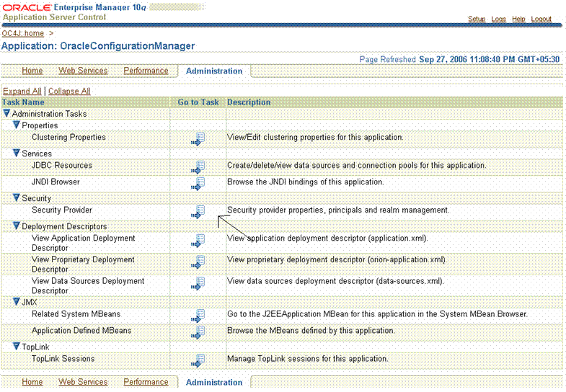Open View Data Sources Deployment Descriptor icon
Viewport: 566px width, 392px height.
pyautogui.click(x=198, y=283)
